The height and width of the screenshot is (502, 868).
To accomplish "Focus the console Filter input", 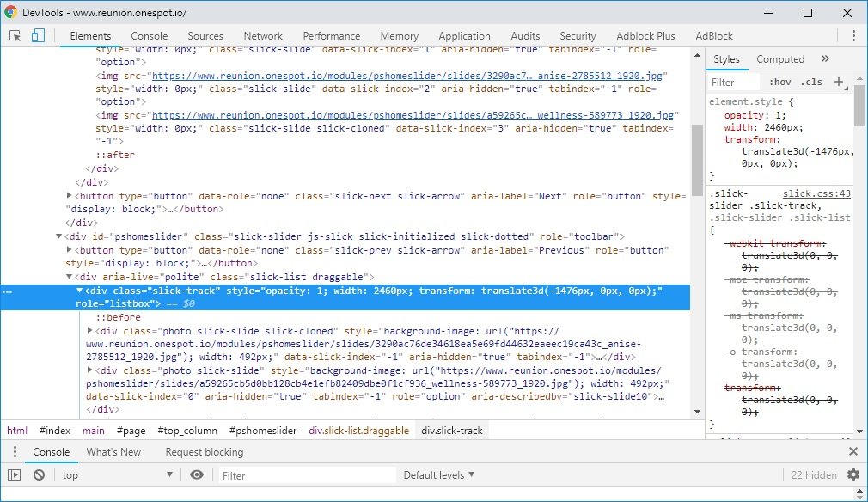I will pyautogui.click(x=307, y=475).
